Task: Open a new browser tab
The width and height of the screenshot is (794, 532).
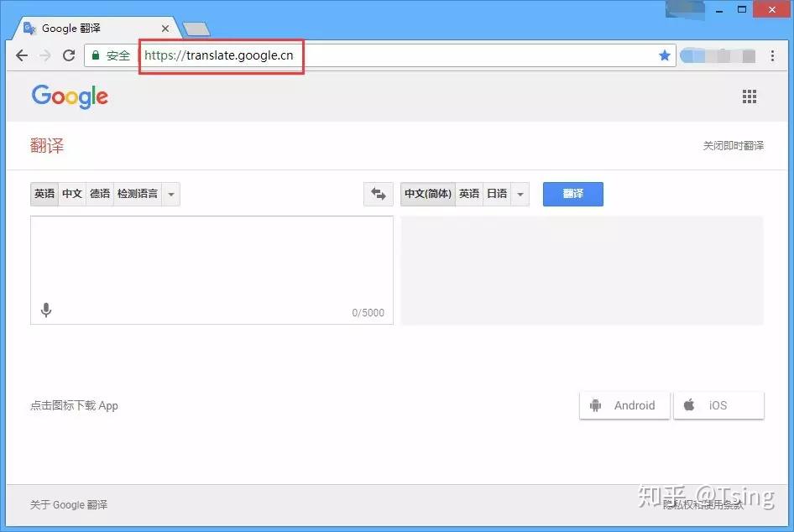Action: pyautogui.click(x=195, y=28)
